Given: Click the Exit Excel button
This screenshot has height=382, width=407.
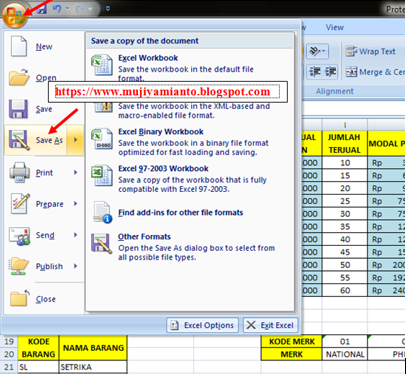Looking at the screenshot, I should coord(271,325).
